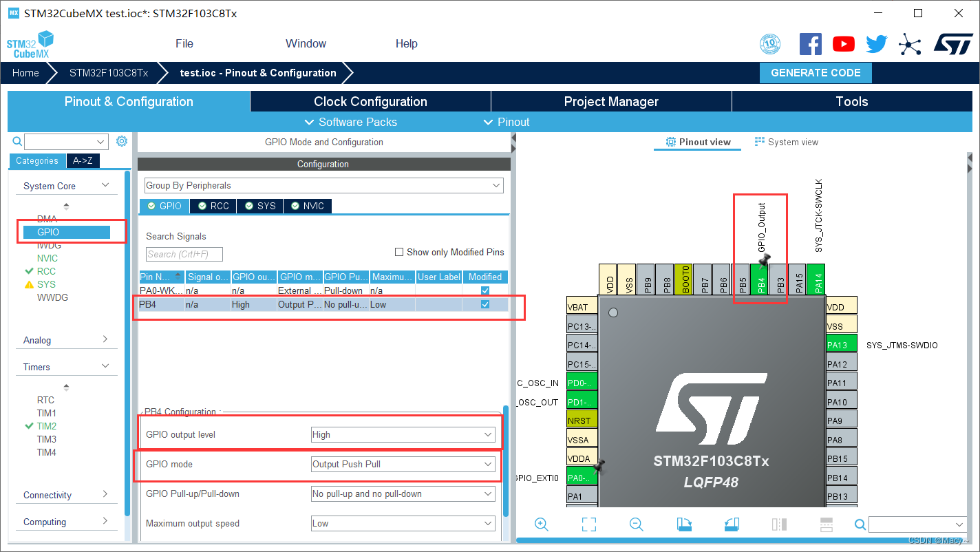Click STM32F103C8Tx breadcrumb
The height and width of the screenshot is (552, 980).
(x=108, y=73)
